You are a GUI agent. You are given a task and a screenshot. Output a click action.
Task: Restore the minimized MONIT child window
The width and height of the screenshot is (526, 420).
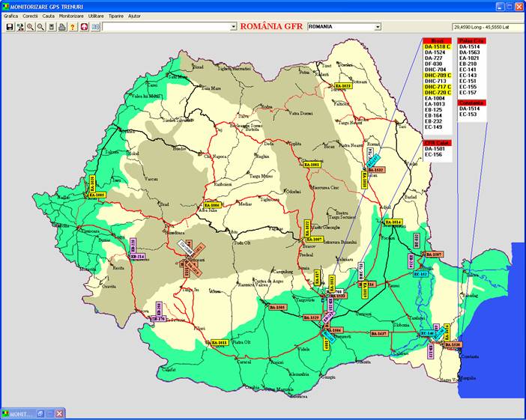pyautogui.click(x=40, y=413)
